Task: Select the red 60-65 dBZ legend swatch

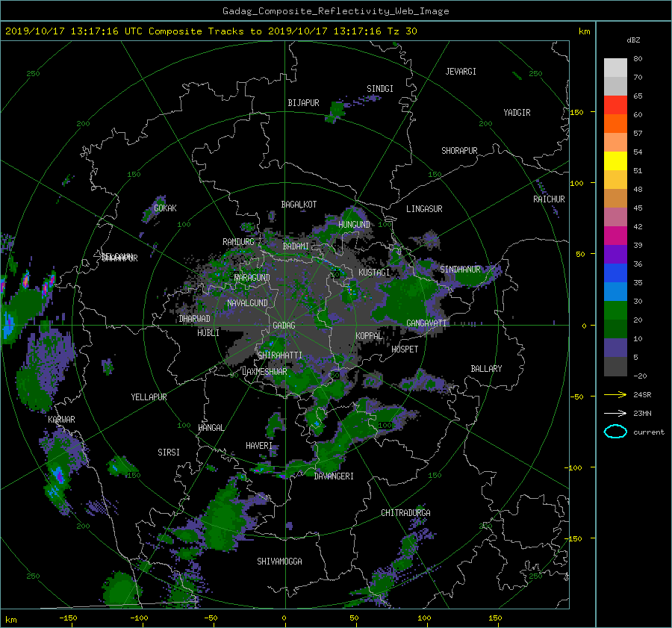Action: point(615,105)
